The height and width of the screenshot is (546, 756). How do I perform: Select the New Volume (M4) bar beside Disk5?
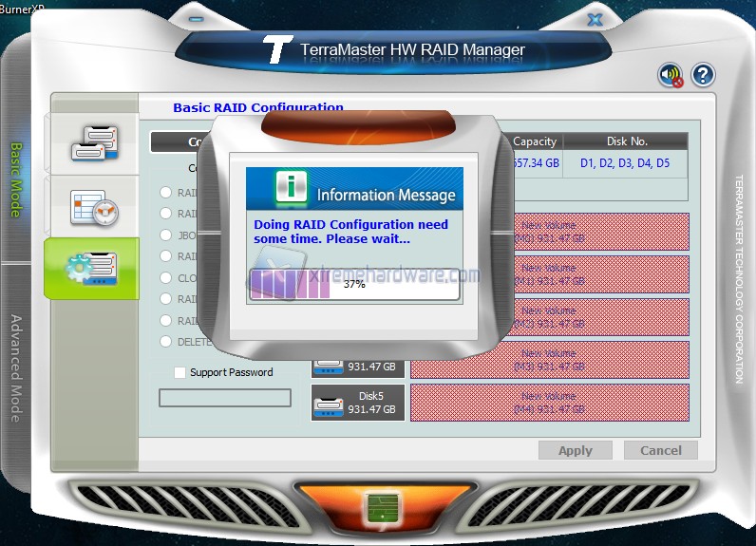pyautogui.click(x=550, y=403)
